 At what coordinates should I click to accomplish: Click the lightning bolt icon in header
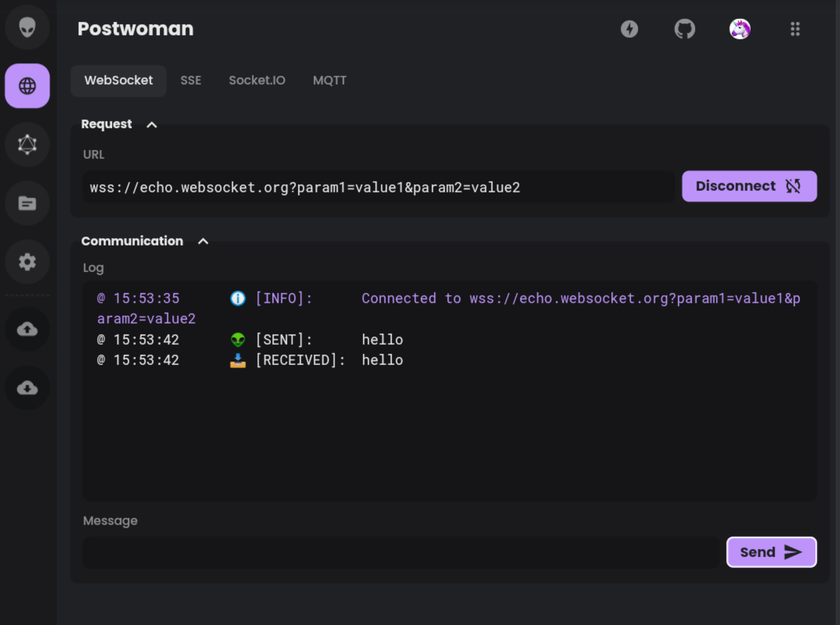[x=629, y=29]
